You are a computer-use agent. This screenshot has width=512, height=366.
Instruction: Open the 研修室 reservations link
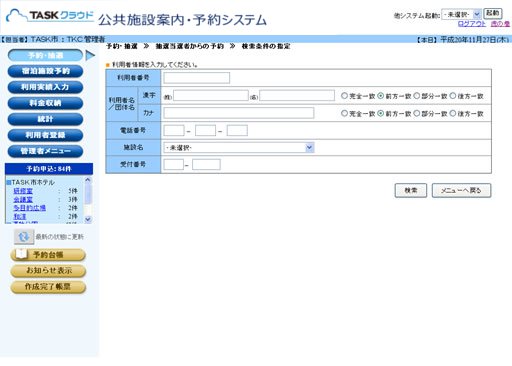coord(23,191)
